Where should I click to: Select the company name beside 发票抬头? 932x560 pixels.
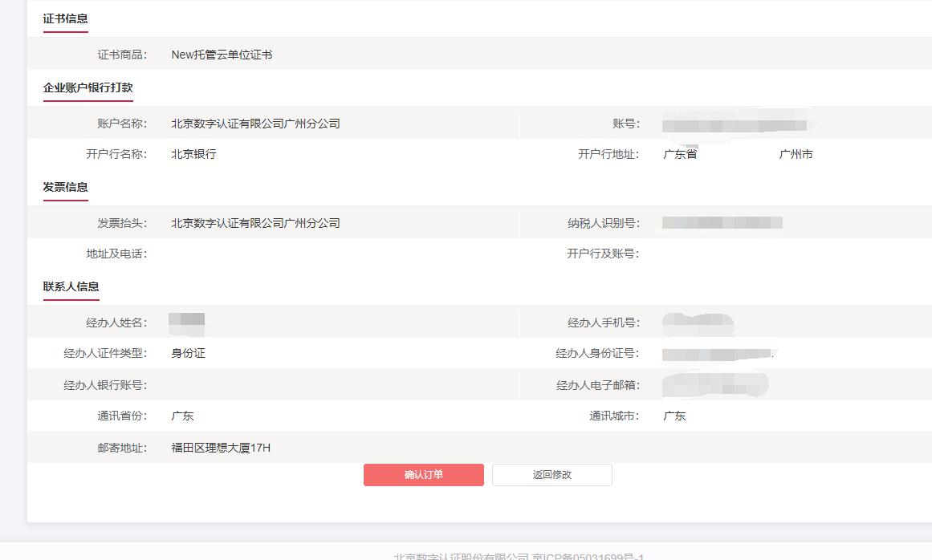pyautogui.click(x=255, y=223)
